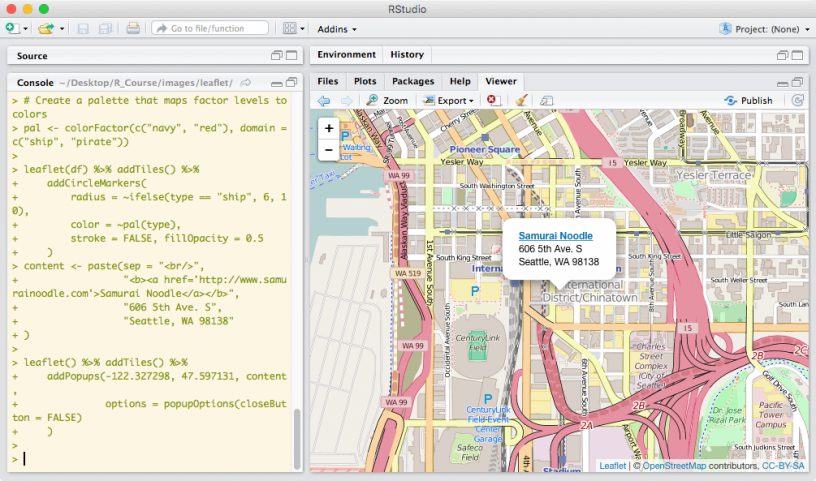816x481 pixels.
Task: Click the open file folder icon
Action: pyautogui.click(x=46, y=29)
